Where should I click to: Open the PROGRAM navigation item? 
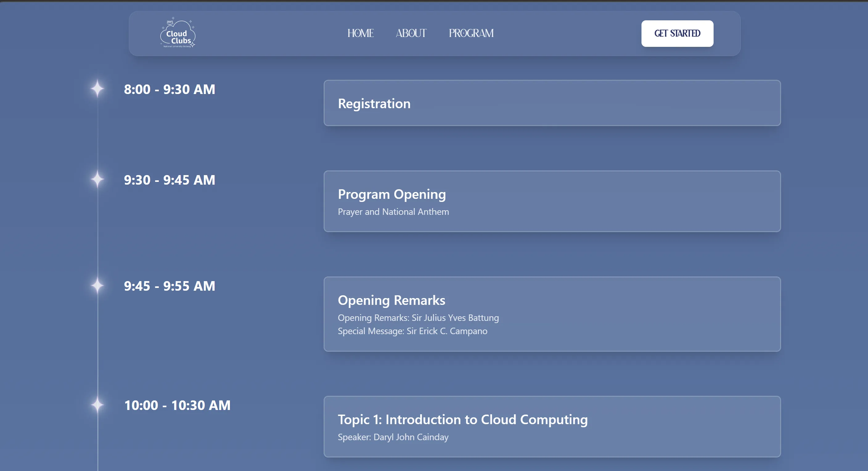pos(471,33)
